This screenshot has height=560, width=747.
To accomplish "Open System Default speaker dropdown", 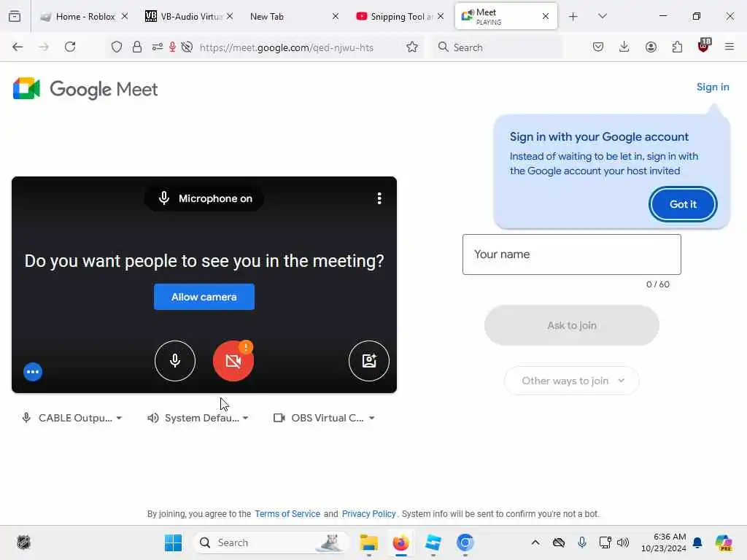I will [198, 418].
